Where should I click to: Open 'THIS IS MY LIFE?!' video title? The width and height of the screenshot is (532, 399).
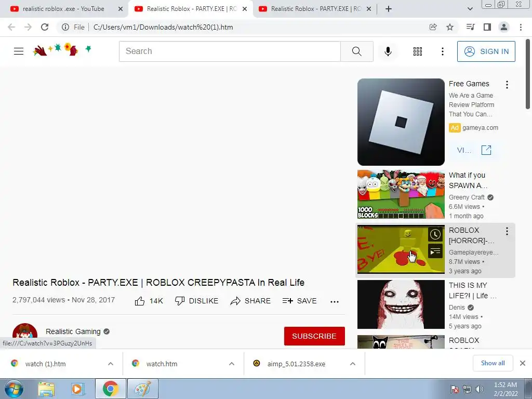click(473, 290)
